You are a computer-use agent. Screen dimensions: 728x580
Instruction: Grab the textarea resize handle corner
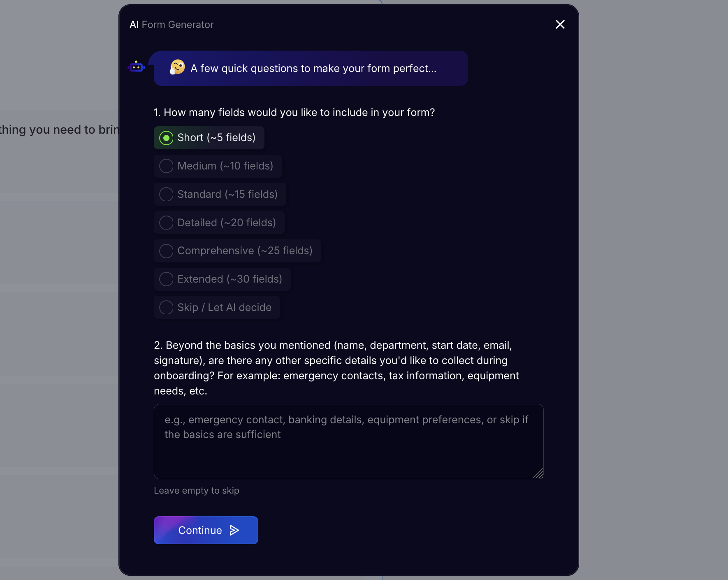pos(539,474)
